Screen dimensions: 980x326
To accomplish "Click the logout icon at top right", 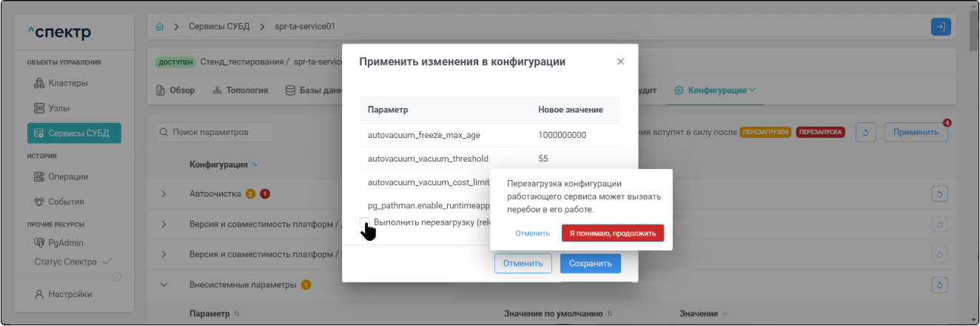I will coord(941,27).
